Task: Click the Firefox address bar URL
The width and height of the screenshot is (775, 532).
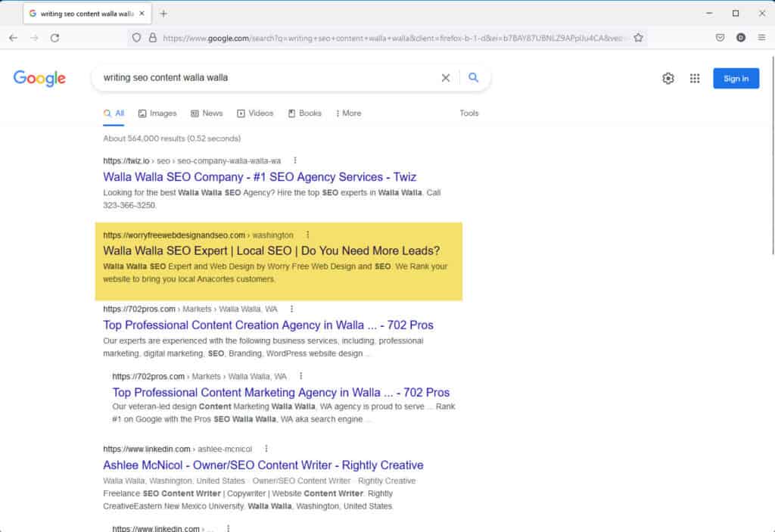Action: 393,38
